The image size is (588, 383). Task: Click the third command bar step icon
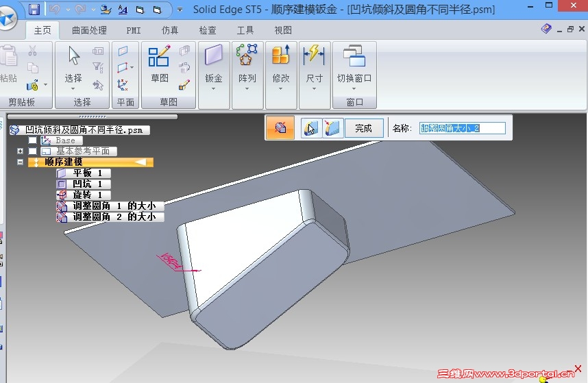click(x=332, y=128)
